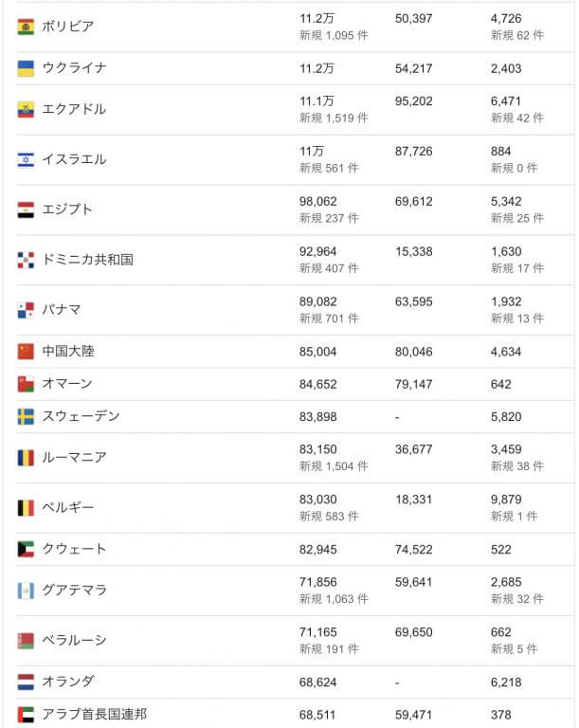The height and width of the screenshot is (728, 579).
Task: Click the Belgium flag icon
Action: click(26, 508)
